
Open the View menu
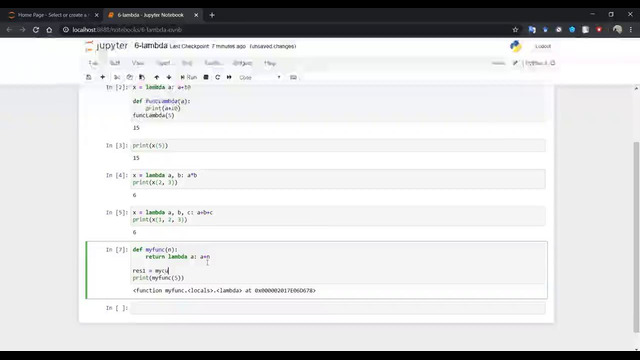click(138, 63)
